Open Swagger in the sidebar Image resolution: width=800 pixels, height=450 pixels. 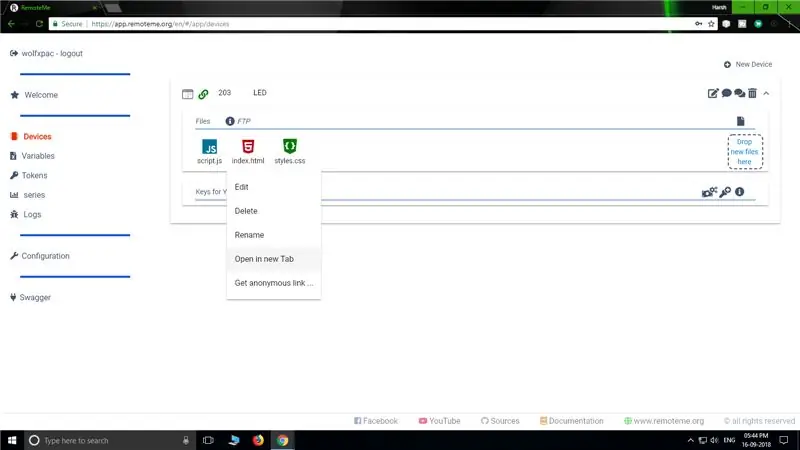click(x=31, y=297)
